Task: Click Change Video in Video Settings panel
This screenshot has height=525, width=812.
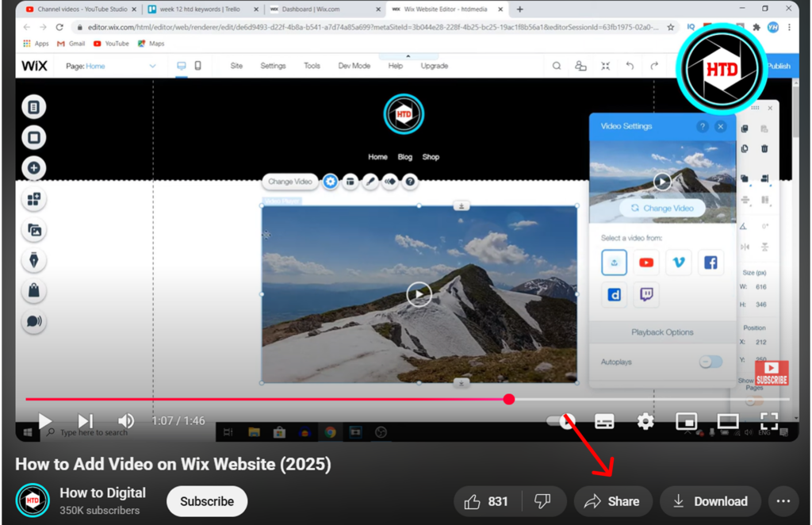Action: point(662,208)
